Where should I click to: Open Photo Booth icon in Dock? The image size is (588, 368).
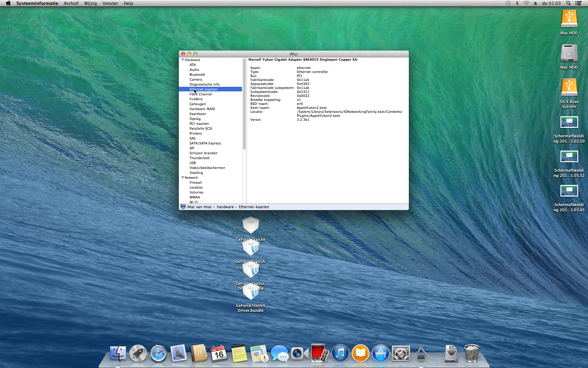coord(319,353)
